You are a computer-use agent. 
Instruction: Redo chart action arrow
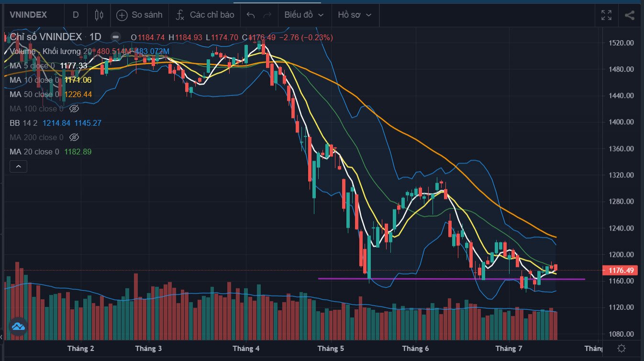(267, 15)
